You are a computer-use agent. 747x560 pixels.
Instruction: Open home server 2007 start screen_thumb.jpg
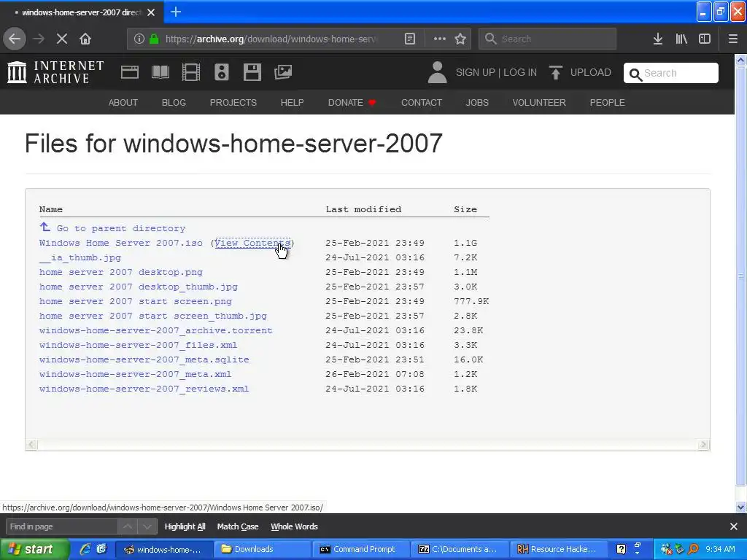153,316
